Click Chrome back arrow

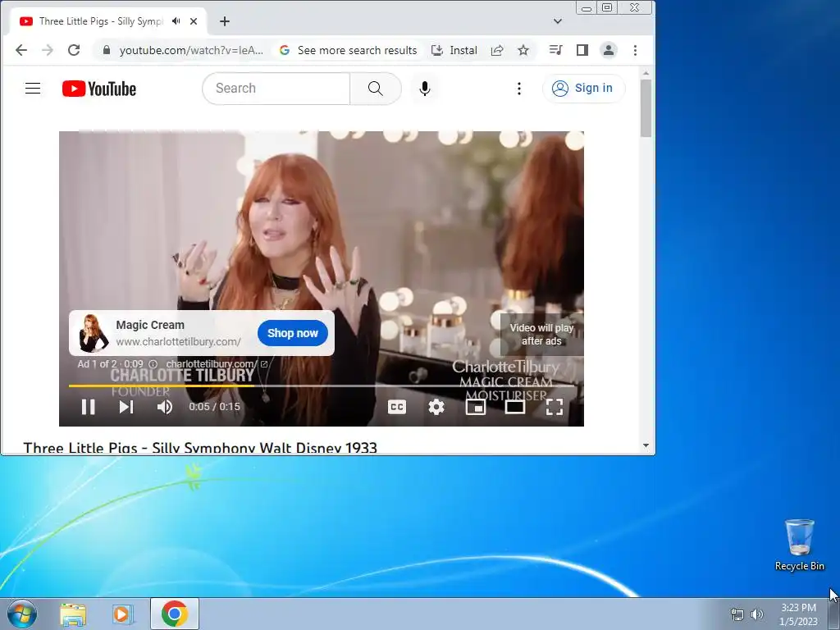21,50
